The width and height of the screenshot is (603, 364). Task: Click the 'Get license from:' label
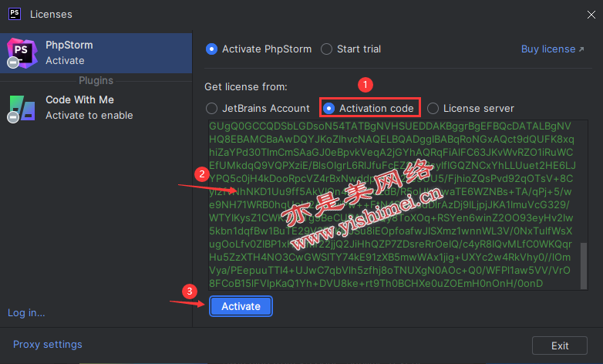coord(246,87)
